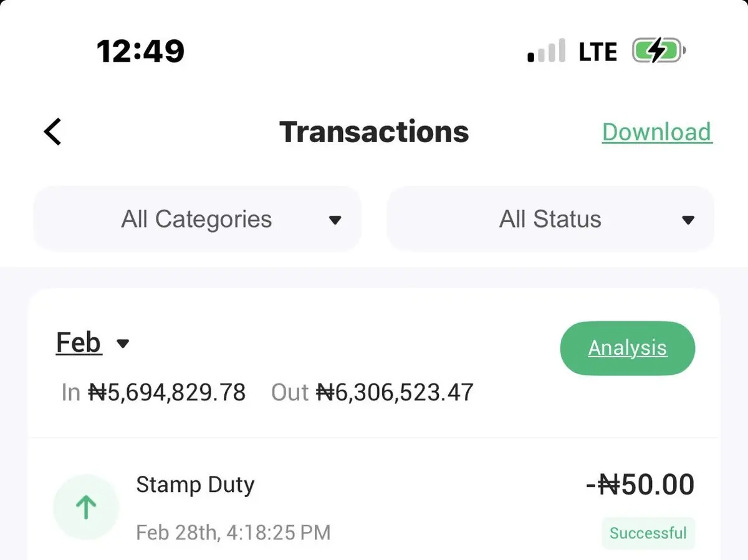Click the All Categories dropdown arrow
The image size is (748, 560).
[335, 220]
